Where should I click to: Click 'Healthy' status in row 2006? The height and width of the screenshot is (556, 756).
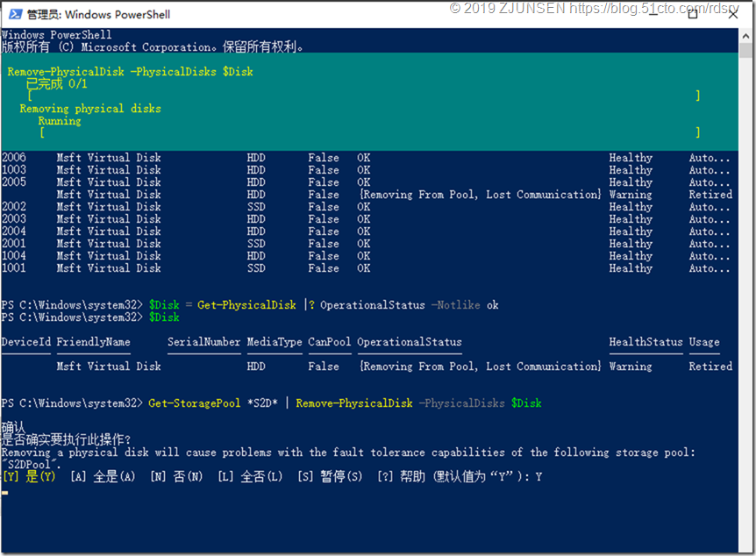click(x=631, y=158)
